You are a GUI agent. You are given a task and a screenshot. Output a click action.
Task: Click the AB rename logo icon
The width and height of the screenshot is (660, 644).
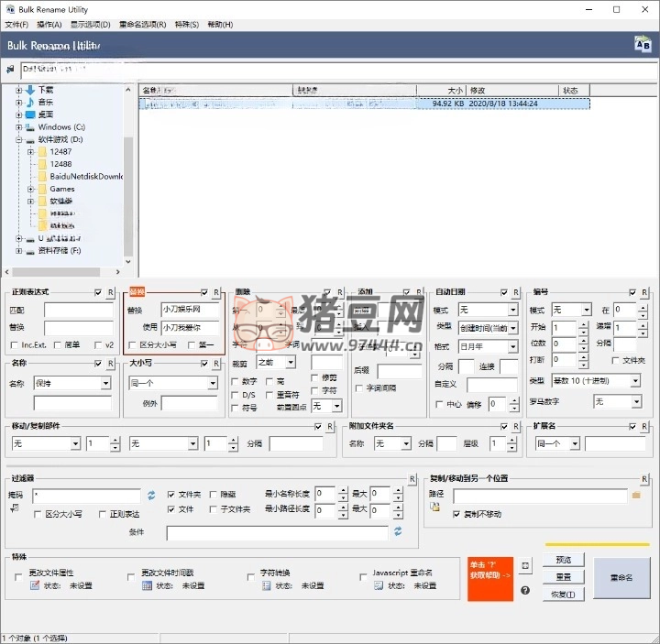[x=641, y=44]
